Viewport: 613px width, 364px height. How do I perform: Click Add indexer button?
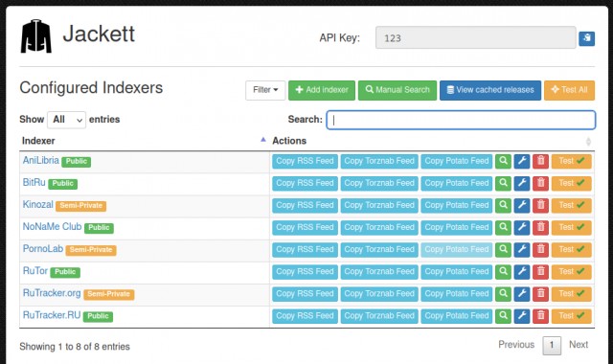point(322,90)
